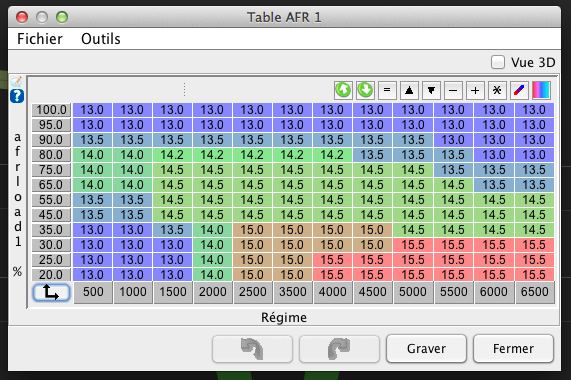
Task: Select the 25.0 load row header
Action: [51, 260]
